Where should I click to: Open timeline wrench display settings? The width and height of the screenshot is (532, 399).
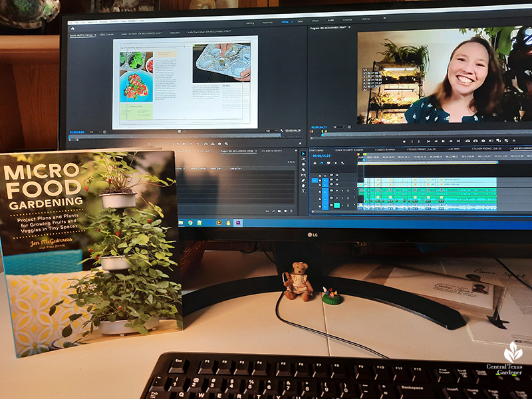click(342, 163)
